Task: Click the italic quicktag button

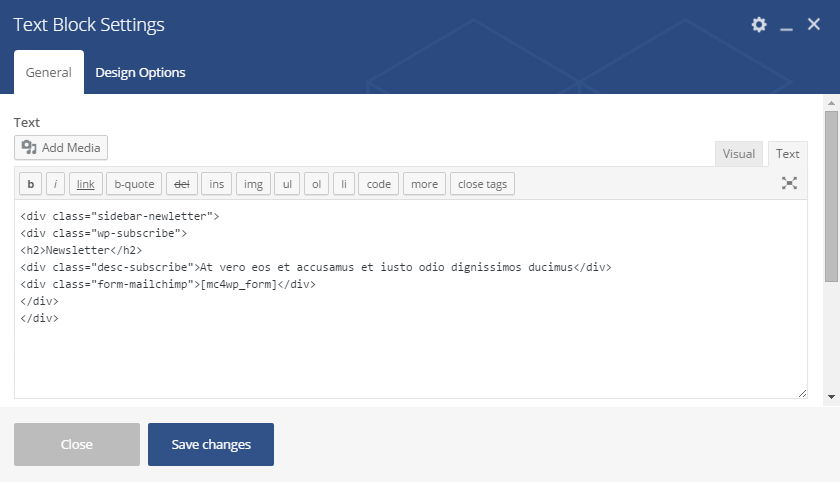Action: pyautogui.click(x=55, y=184)
